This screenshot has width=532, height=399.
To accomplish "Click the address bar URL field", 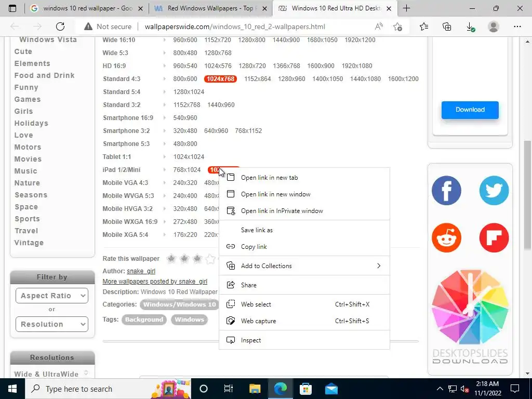I will (x=235, y=26).
